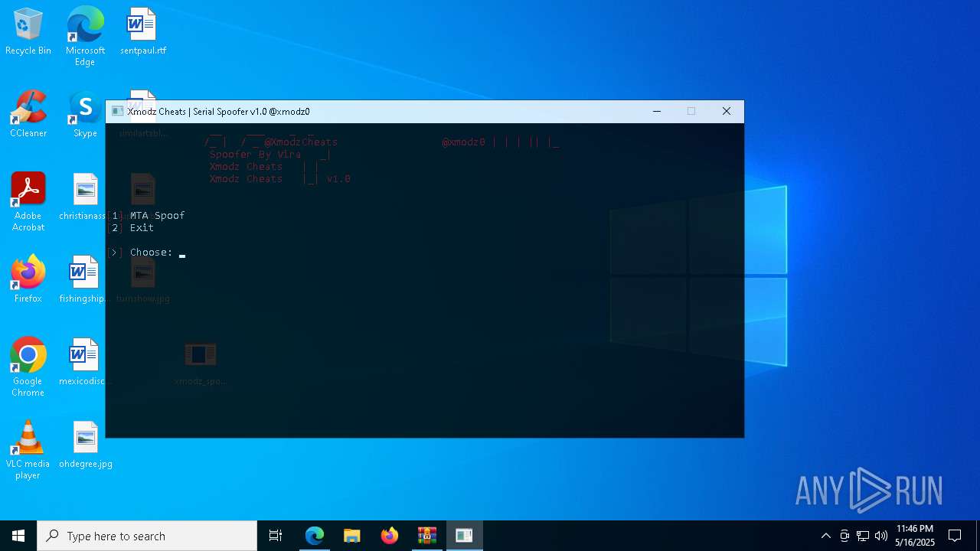Open Skype desktop shortcut
980x551 pixels.
pyautogui.click(x=85, y=114)
